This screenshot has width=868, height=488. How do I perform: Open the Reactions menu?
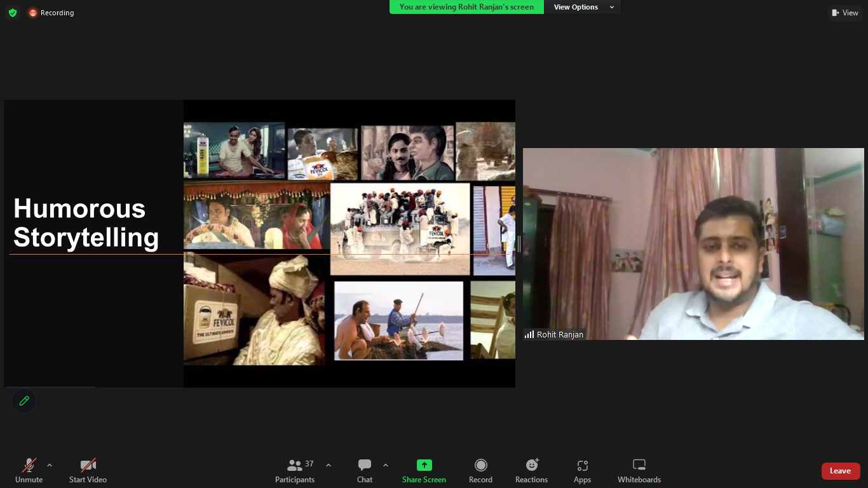coord(532,471)
